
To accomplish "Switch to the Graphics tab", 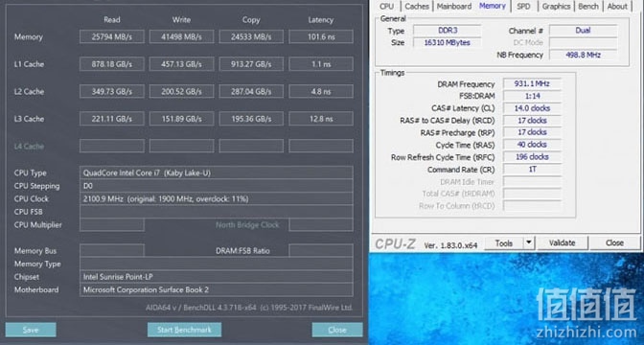I will click(556, 6).
